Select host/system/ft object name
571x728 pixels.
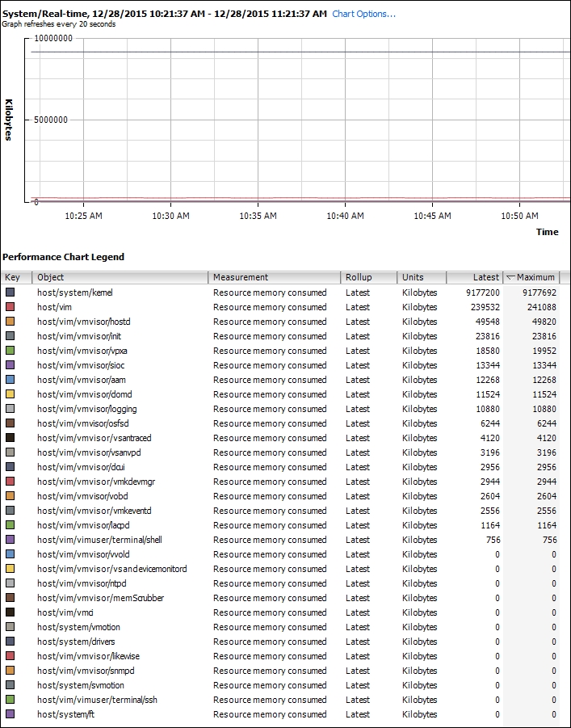(x=66, y=714)
